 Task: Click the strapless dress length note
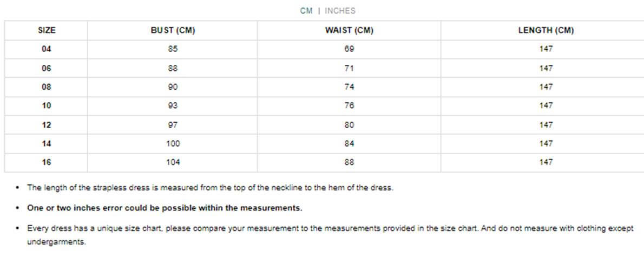point(211,188)
